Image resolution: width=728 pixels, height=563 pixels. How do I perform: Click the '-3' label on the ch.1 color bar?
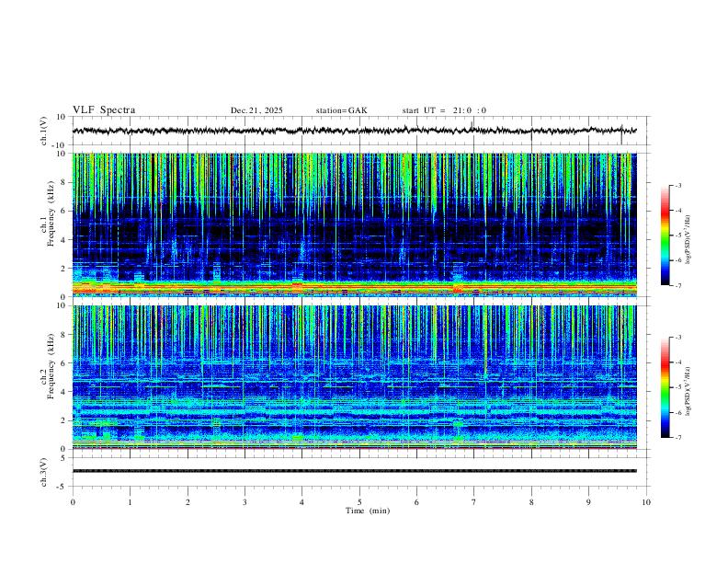pos(678,185)
